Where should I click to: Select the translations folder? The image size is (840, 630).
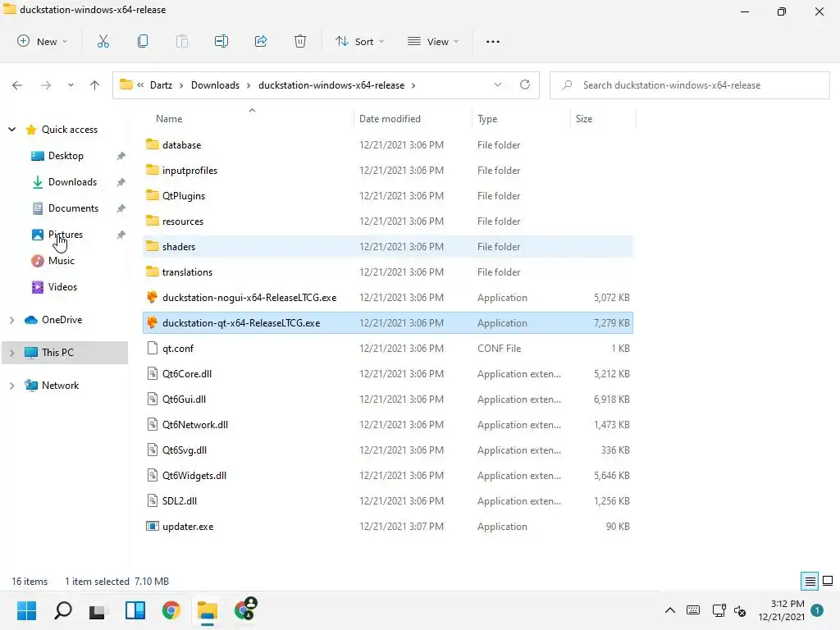[x=388, y=272]
